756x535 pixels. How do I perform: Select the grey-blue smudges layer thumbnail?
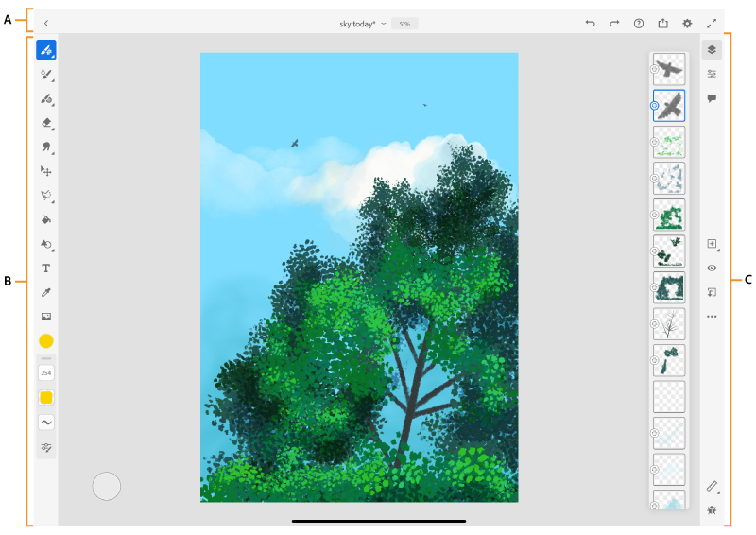[669, 178]
